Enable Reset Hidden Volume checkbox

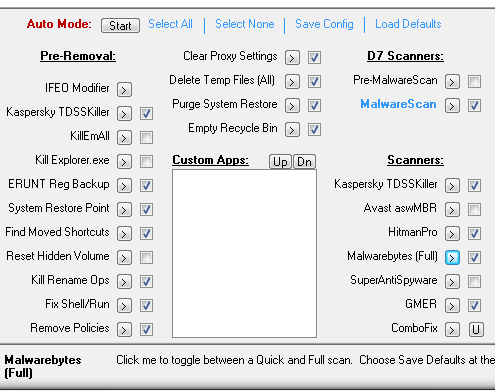tap(146, 258)
